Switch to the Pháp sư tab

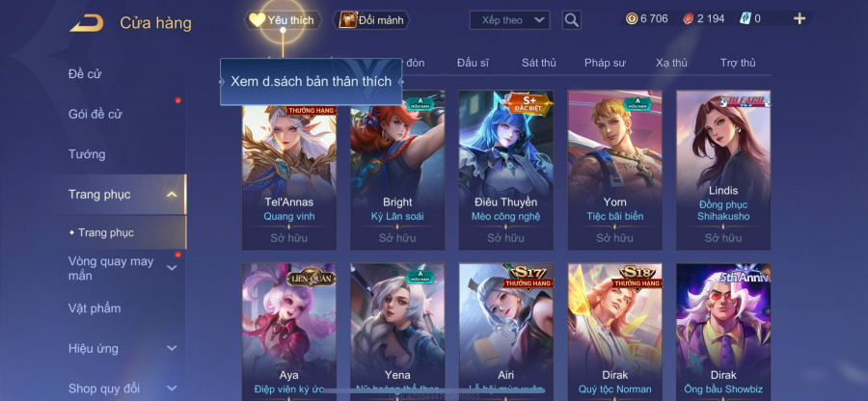click(x=605, y=63)
